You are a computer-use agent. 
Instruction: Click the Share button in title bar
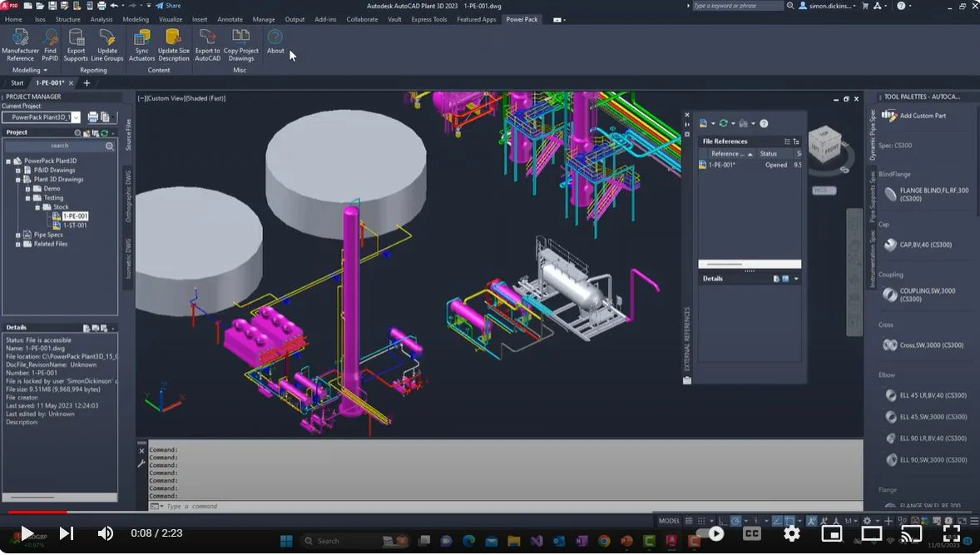click(x=168, y=6)
